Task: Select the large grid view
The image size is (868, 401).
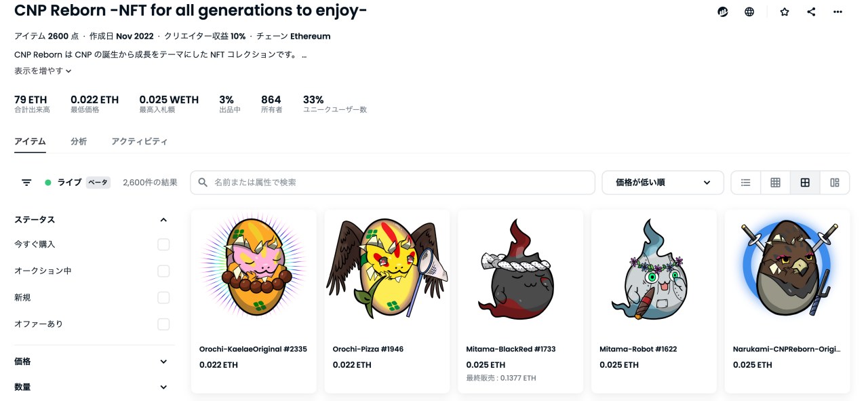Action: point(805,183)
